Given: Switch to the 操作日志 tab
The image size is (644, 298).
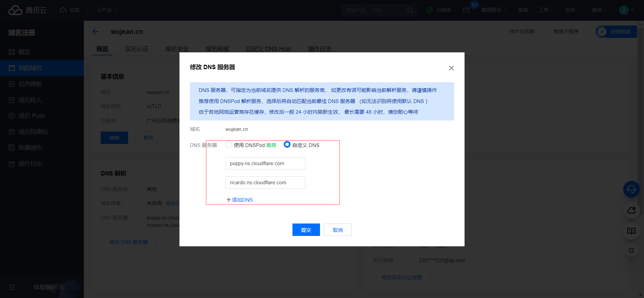Looking at the screenshot, I should 319,49.
